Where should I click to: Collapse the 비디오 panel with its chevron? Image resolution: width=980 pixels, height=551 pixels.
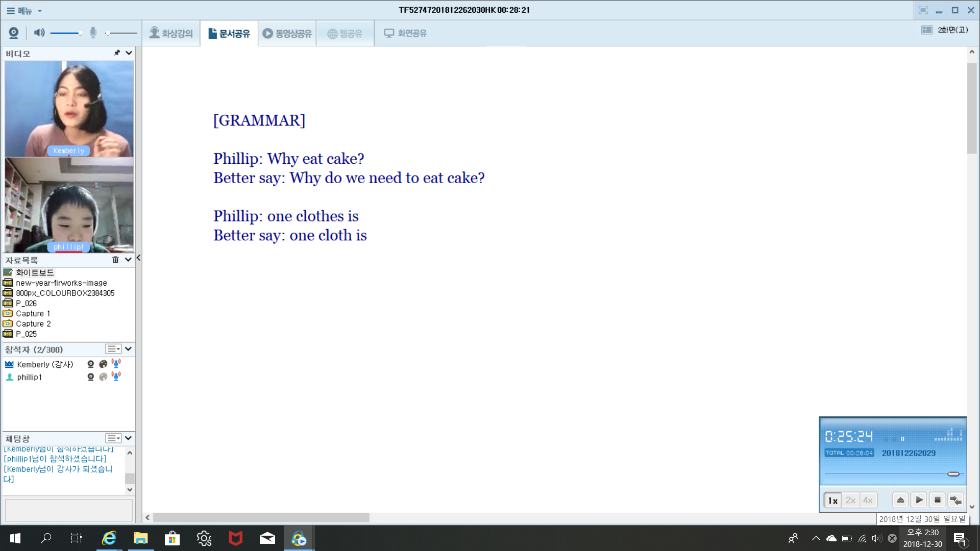(x=129, y=53)
